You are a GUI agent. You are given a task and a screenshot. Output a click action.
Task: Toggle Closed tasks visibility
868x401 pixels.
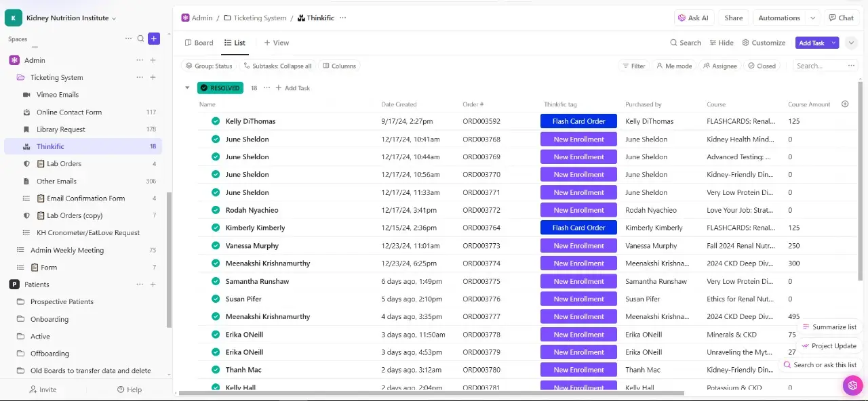(x=762, y=66)
